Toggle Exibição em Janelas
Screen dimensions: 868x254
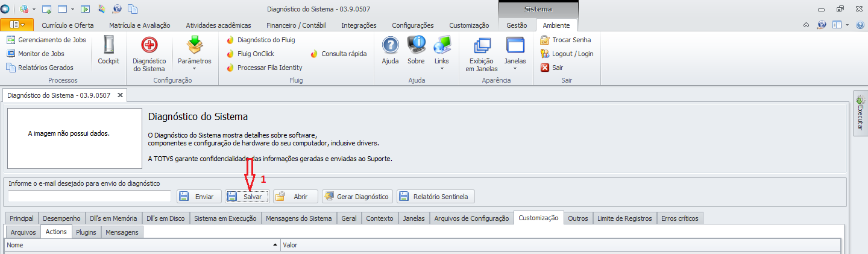[x=482, y=54]
